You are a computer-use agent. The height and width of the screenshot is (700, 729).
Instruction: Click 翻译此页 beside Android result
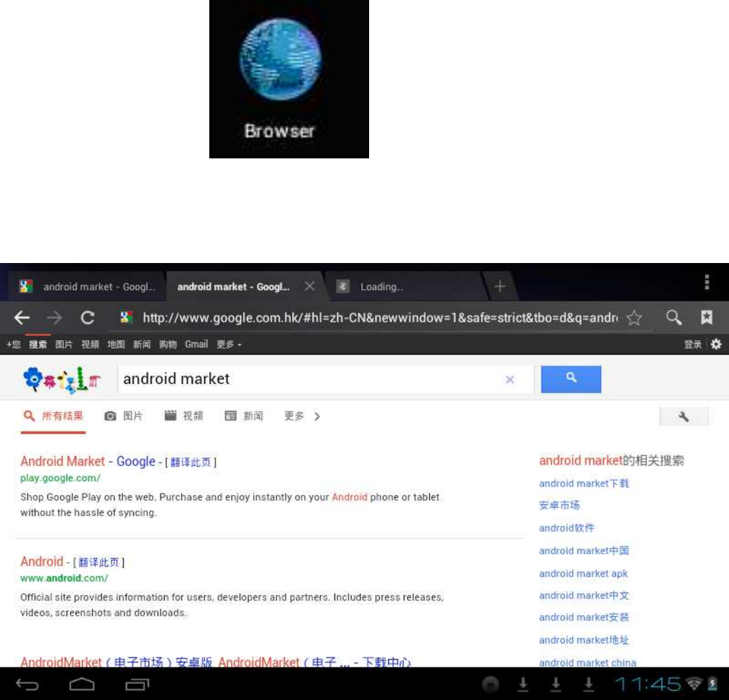(x=99, y=562)
